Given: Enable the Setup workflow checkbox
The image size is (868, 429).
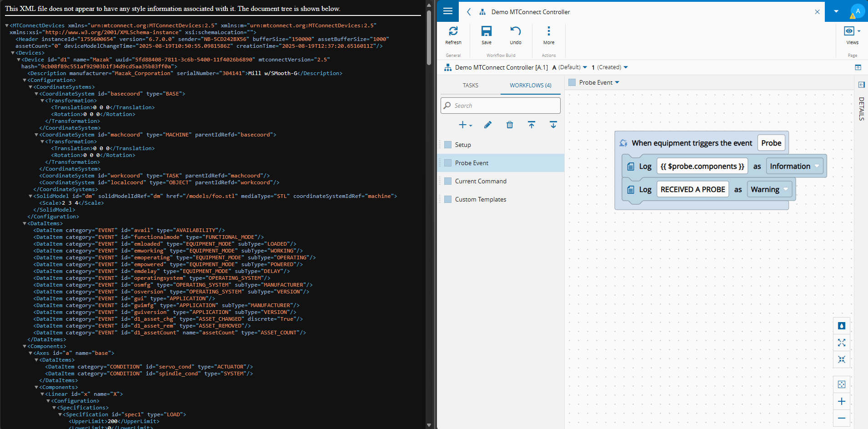Looking at the screenshot, I should (x=447, y=144).
